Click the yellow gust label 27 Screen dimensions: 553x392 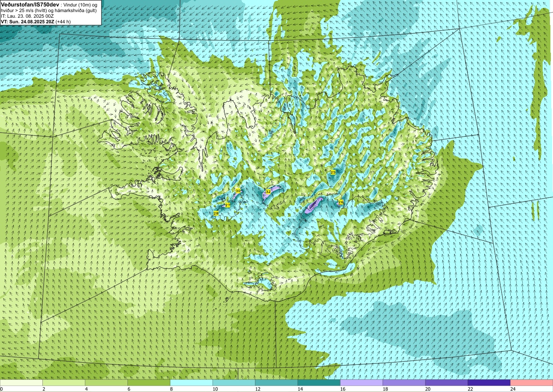point(227,205)
